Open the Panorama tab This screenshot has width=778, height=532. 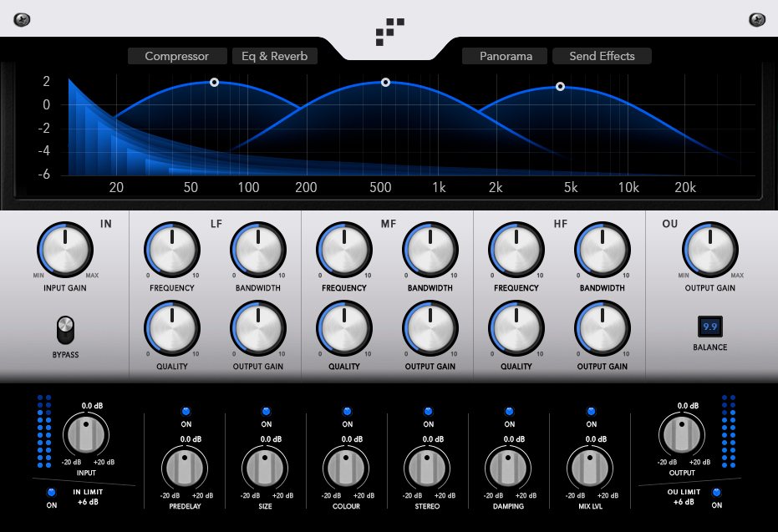click(504, 56)
